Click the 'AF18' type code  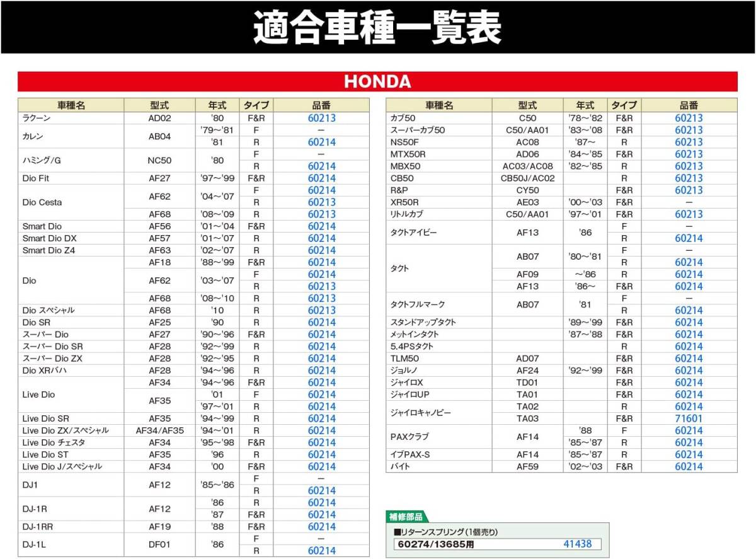pos(159,262)
